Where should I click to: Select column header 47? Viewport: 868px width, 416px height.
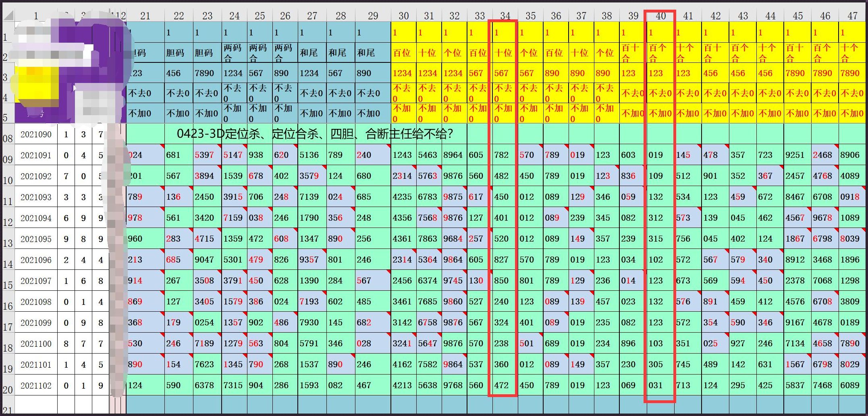(852, 16)
